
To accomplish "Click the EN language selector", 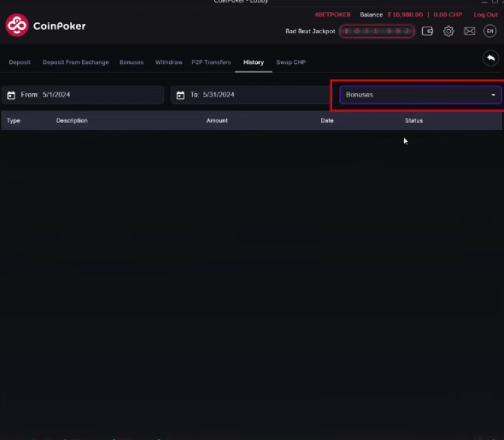I will (490, 31).
